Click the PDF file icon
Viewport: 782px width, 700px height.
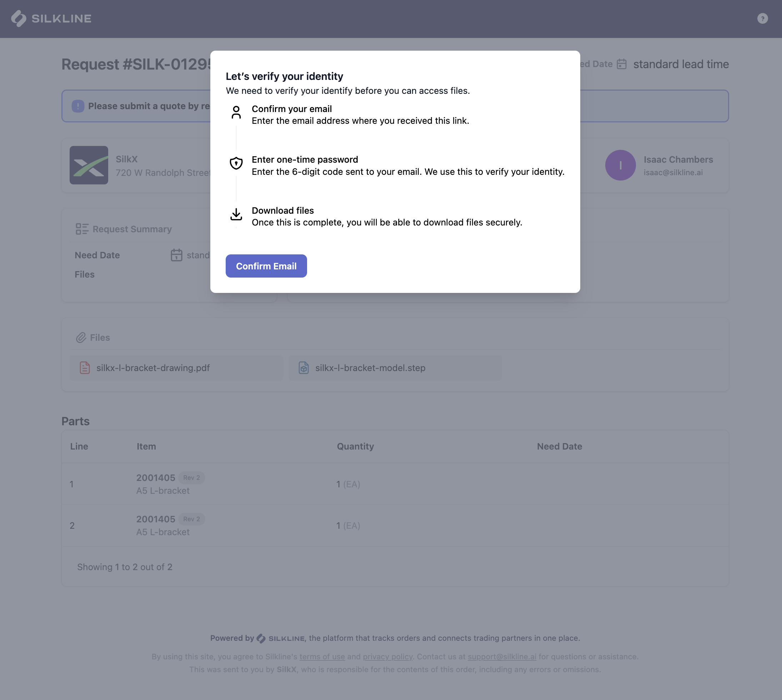[x=85, y=368]
